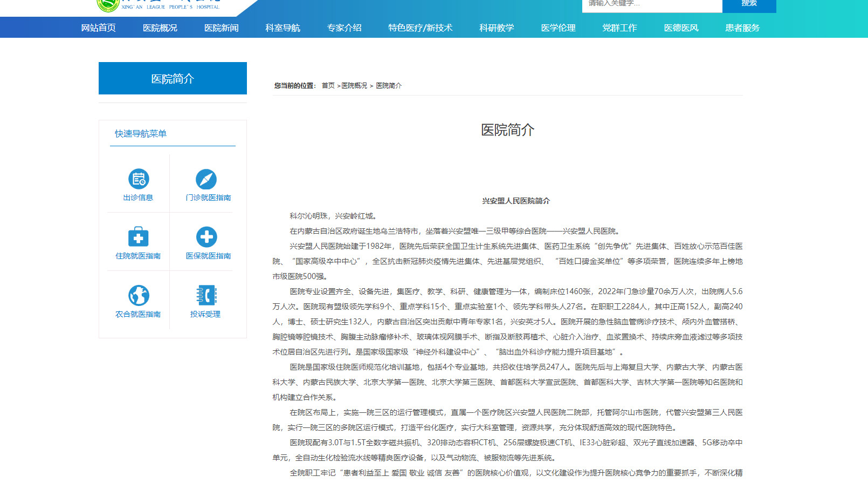Click the 门诊就医指南 text link
This screenshot has width=868, height=483.
tap(208, 198)
